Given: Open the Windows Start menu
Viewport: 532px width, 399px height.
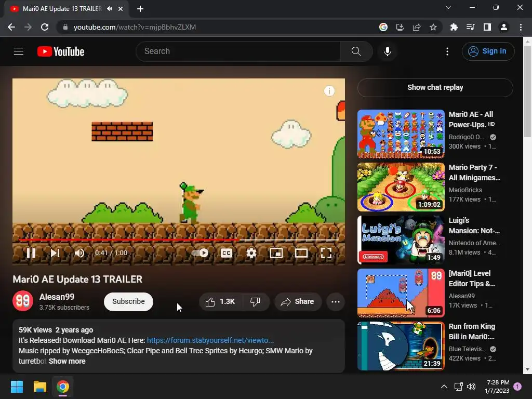Looking at the screenshot, I should coord(17,387).
